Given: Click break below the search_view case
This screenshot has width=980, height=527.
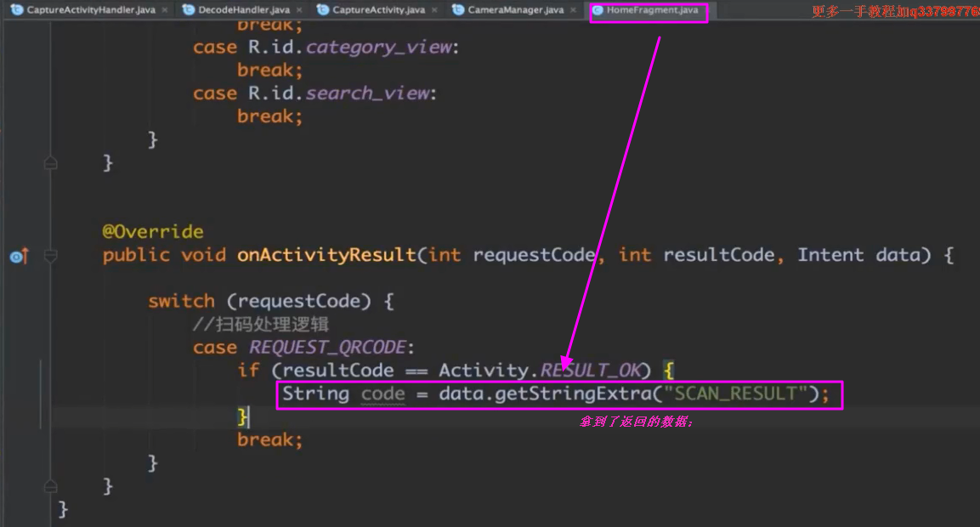Looking at the screenshot, I should pos(269,116).
